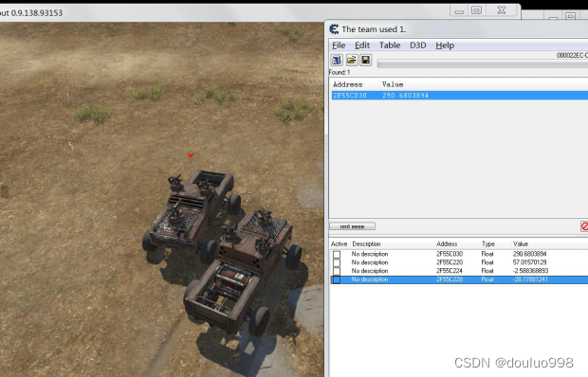The width and height of the screenshot is (588, 377).
Task: Click value 57.01570129 in address table
Action: coord(529,262)
